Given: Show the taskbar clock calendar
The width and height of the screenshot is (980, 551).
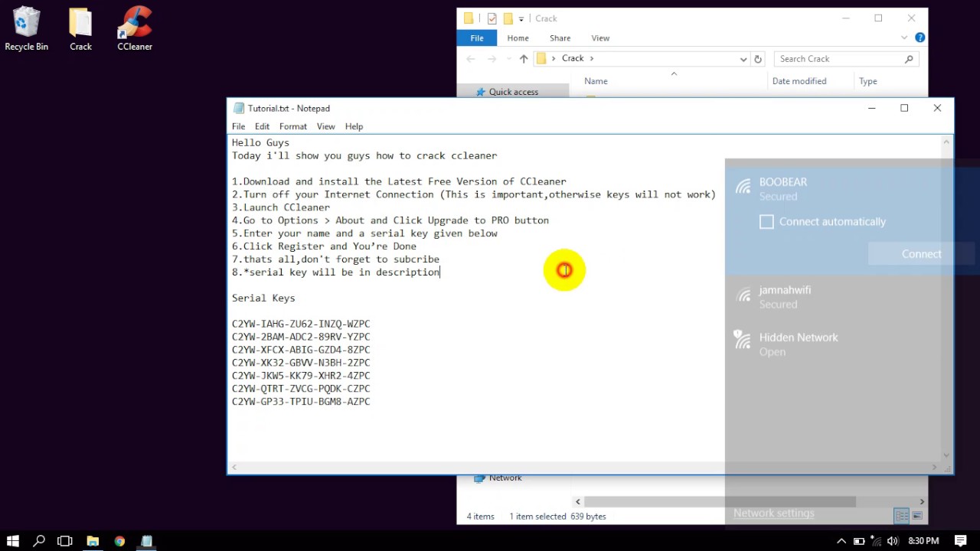Looking at the screenshot, I should tap(923, 541).
